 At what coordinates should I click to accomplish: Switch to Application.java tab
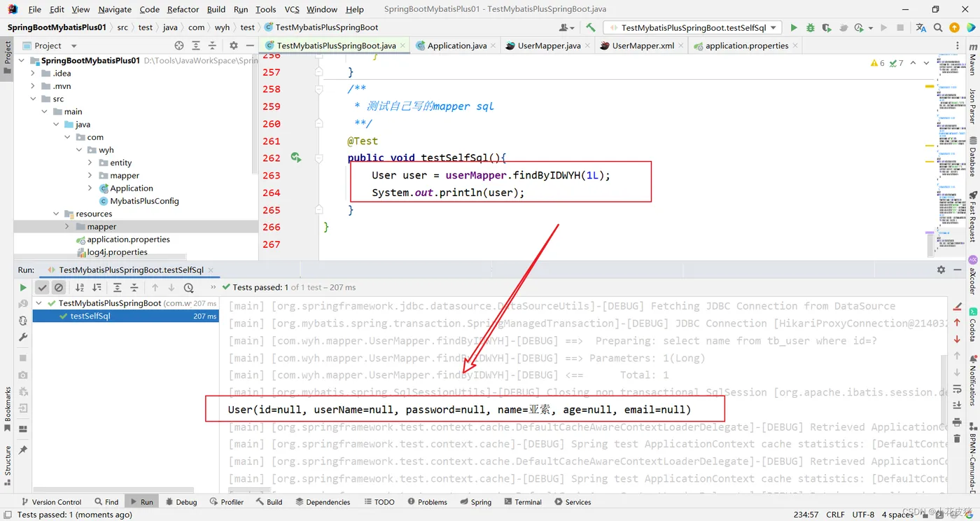457,46
